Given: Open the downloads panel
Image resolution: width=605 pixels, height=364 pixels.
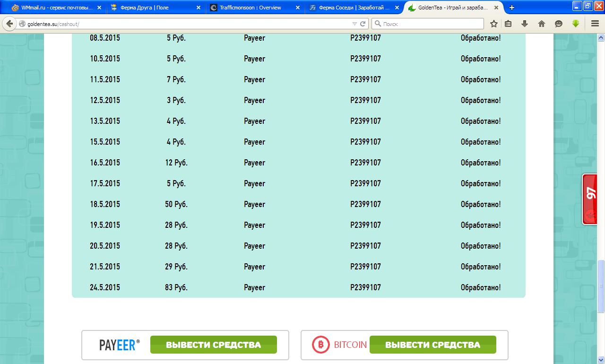Looking at the screenshot, I should click(525, 24).
